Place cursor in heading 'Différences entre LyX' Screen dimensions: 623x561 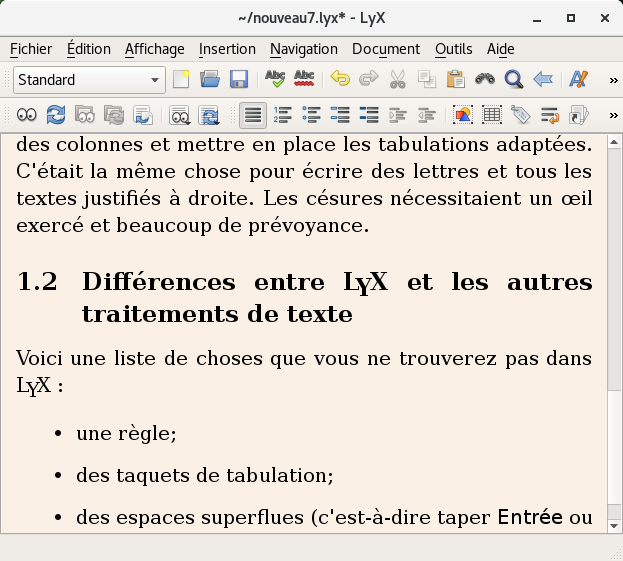pos(235,282)
